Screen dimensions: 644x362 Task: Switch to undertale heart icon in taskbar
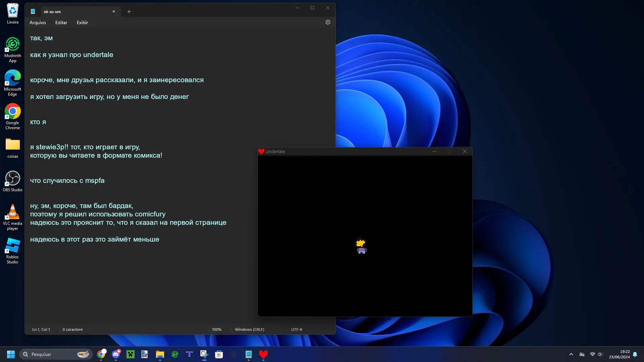click(x=263, y=354)
